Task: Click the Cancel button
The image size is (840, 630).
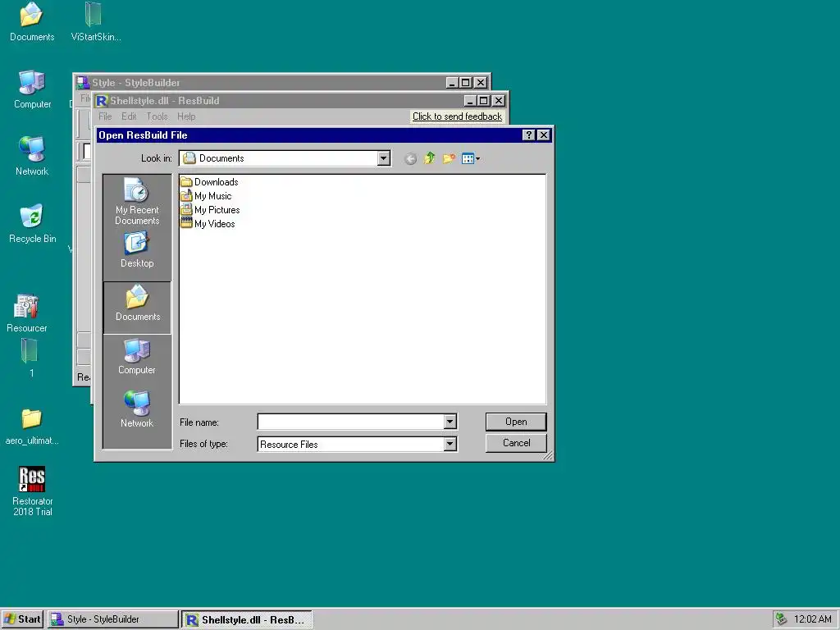Action: coord(516,443)
